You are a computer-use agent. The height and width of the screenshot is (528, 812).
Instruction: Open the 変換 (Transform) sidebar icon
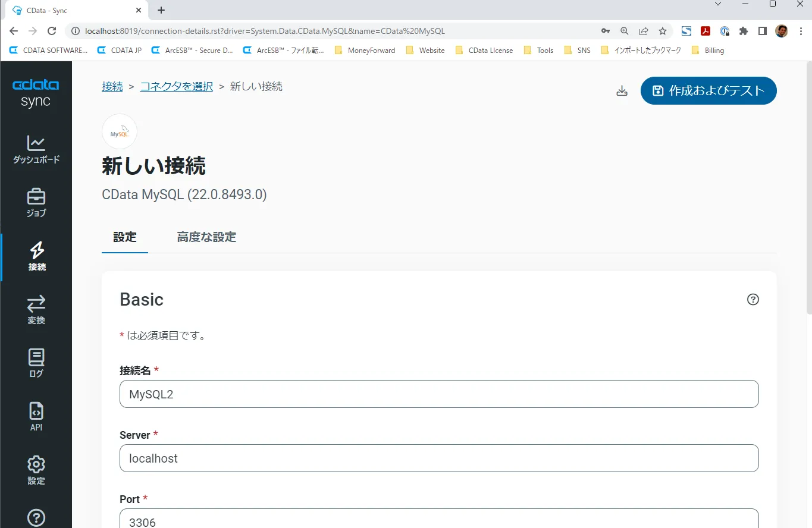coord(36,309)
